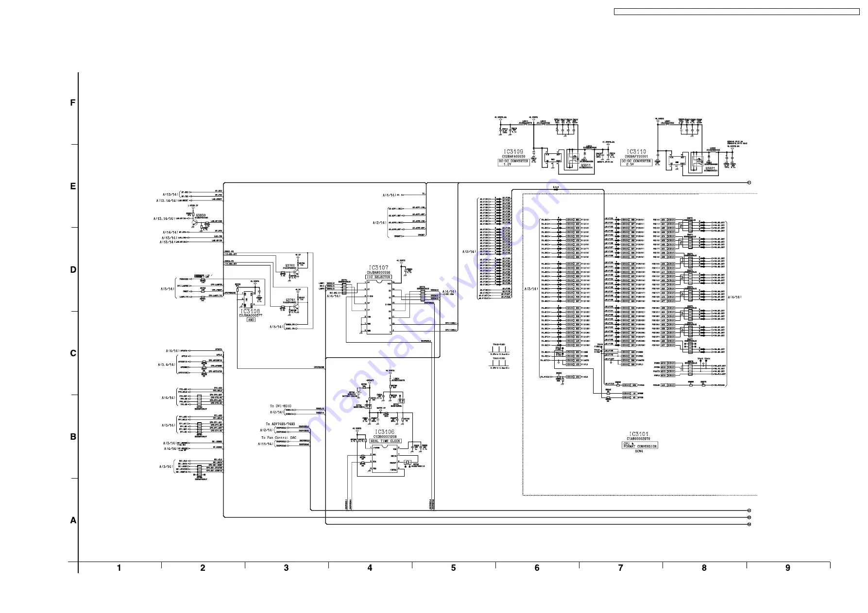868x613 pixels.
Task: Click the IC3108 chip label
Action: pos(250,311)
